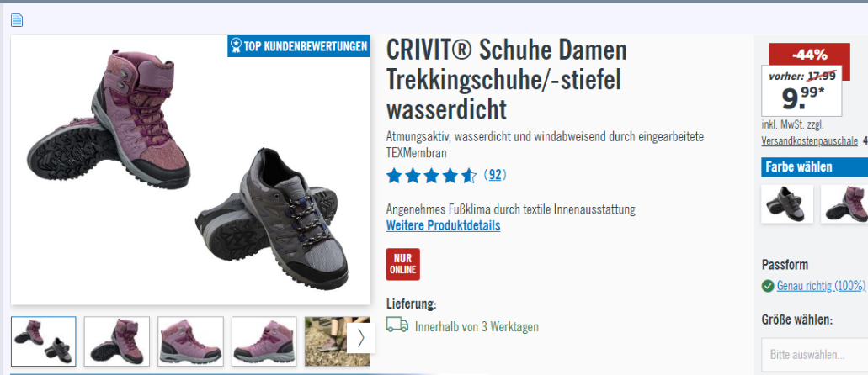
Task: Show next thumbnails with the chevron arrow
Action: [361, 337]
